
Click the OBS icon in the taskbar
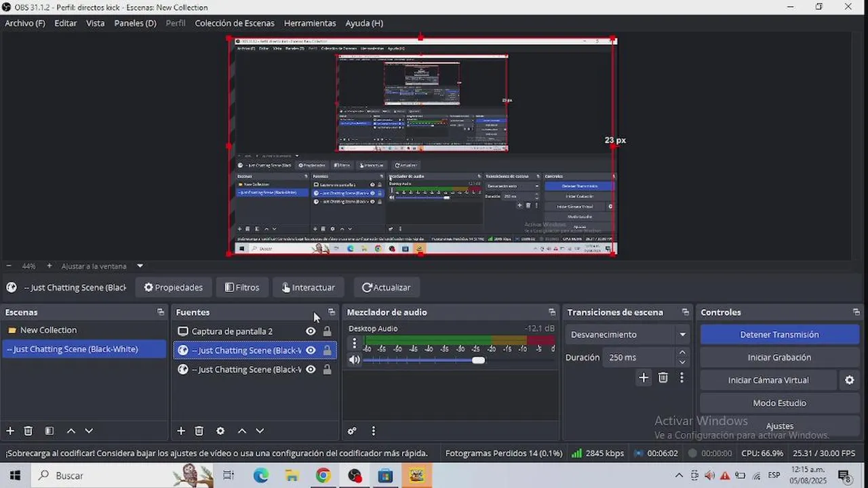click(355, 476)
